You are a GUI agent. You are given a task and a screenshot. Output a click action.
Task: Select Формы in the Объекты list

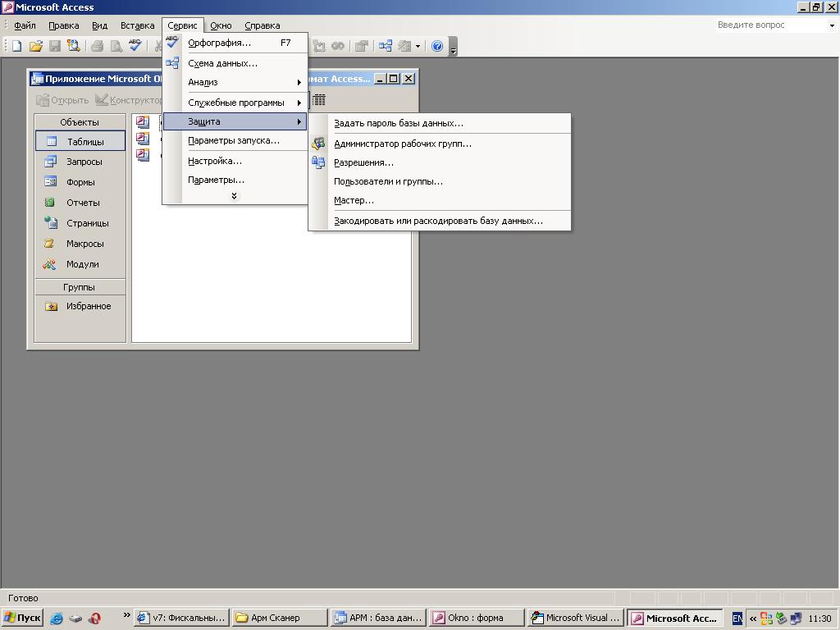coord(80,182)
